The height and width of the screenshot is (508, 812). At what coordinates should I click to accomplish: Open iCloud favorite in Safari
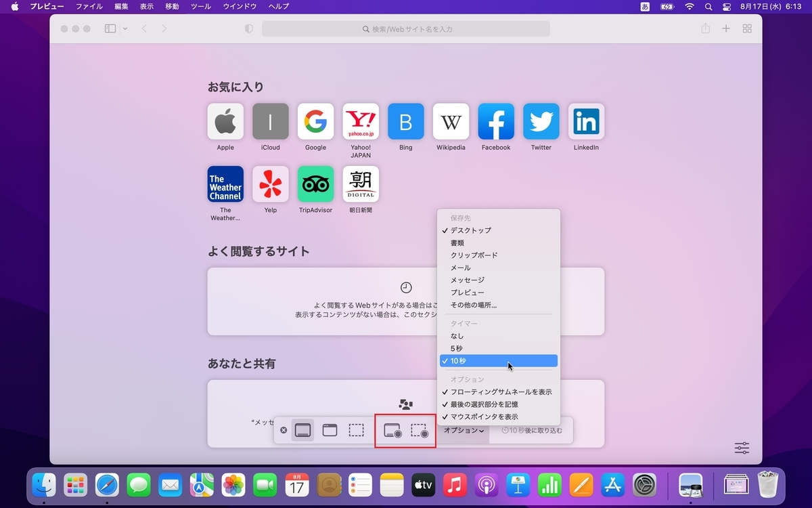(271, 121)
